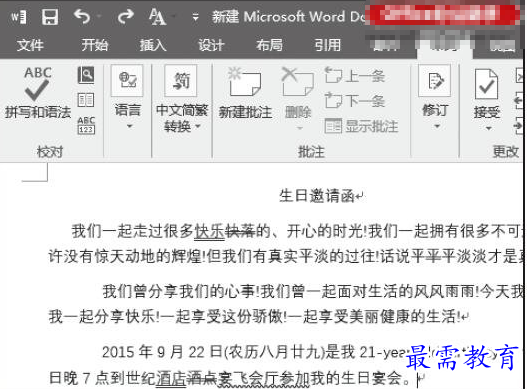Image resolution: width=527 pixels, height=389 pixels.
Task: Click the 语言 language icon
Action: (x=127, y=80)
